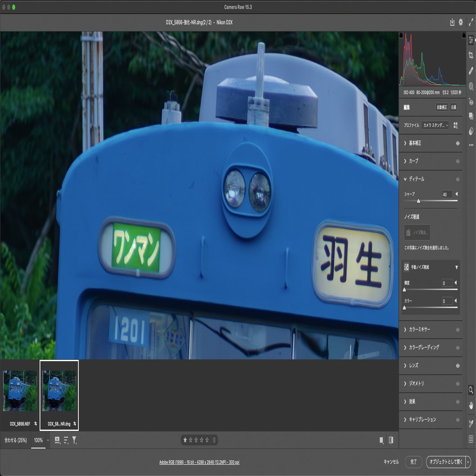Toggle visibility of カラーグレーディング panel edits
Screen dimensions: 476x476
click(x=458, y=348)
